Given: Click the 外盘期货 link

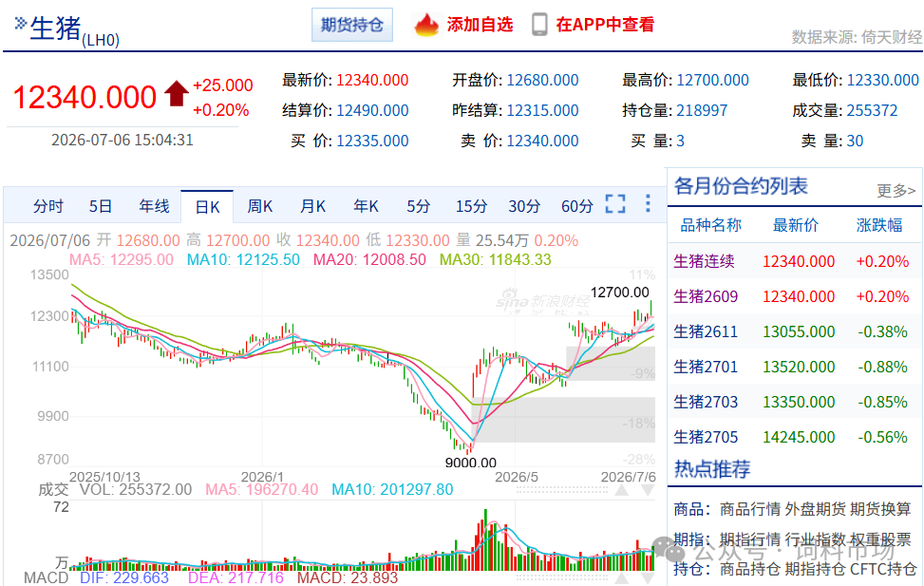Looking at the screenshot, I should pyautogui.click(x=815, y=509).
